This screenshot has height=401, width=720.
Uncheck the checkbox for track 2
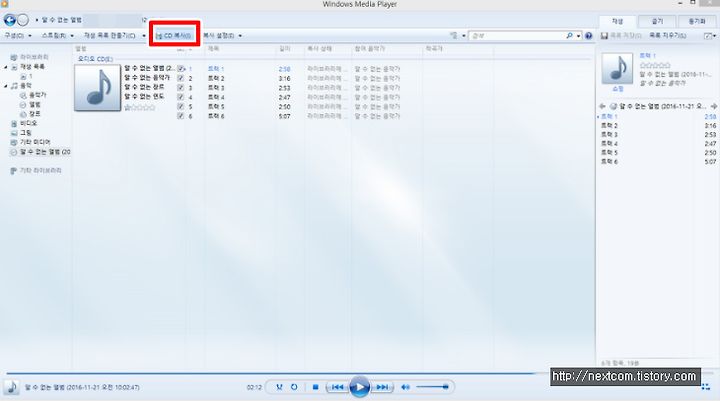coord(180,79)
